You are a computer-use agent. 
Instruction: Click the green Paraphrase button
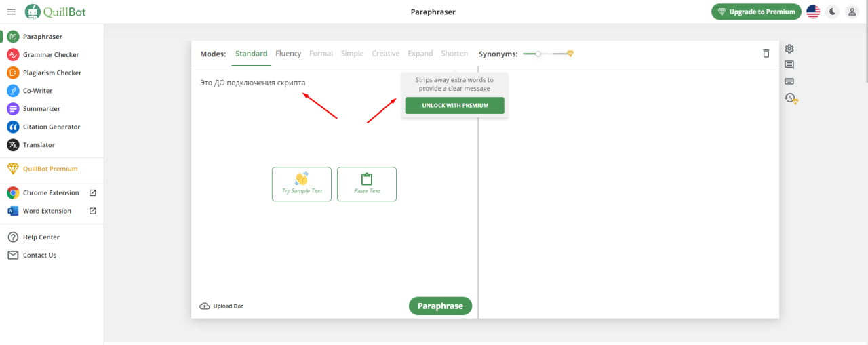pos(440,306)
